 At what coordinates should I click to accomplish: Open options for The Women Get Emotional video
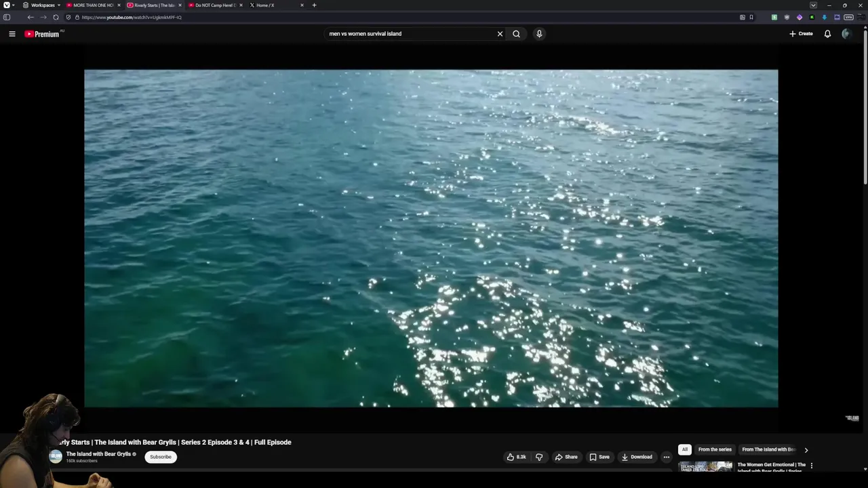coord(811,466)
